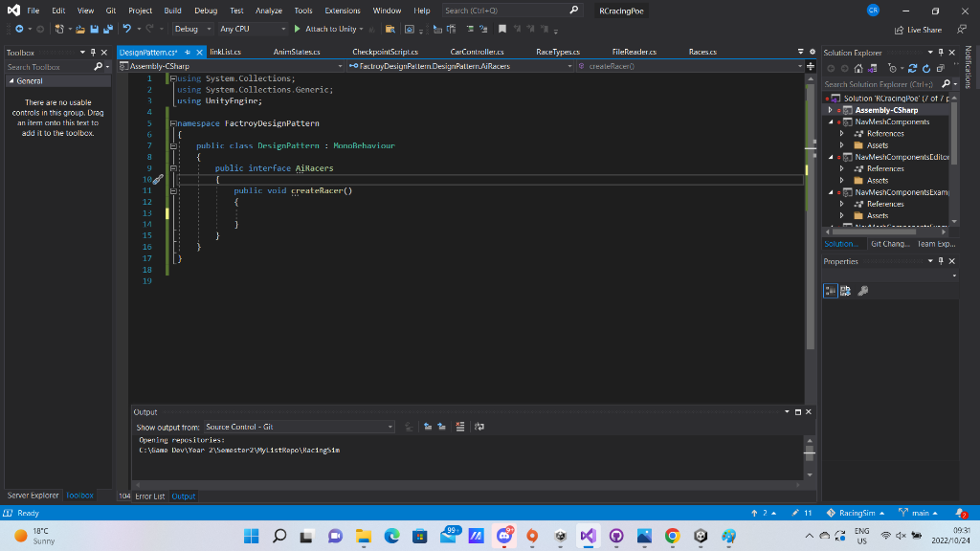Image resolution: width=980 pixels, height=551 pixels.
Task: Click the Undo icon on toolbar
Action: pyautogui.click(x=125, y=29)
